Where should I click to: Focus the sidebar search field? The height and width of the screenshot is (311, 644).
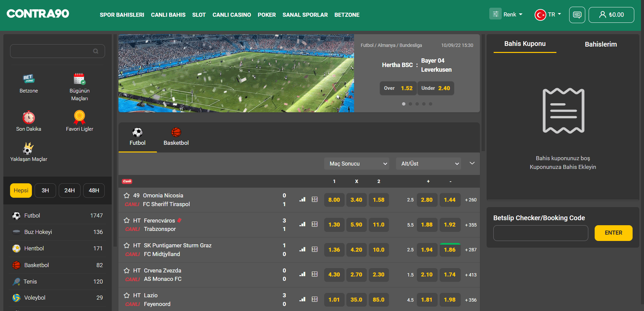57,51
